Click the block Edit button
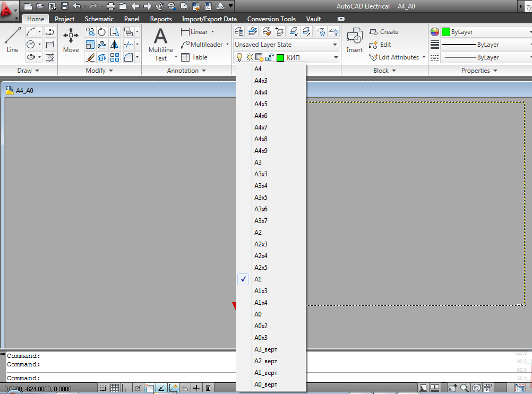This screenshot has width=532, height=394. tap(380, 45)
